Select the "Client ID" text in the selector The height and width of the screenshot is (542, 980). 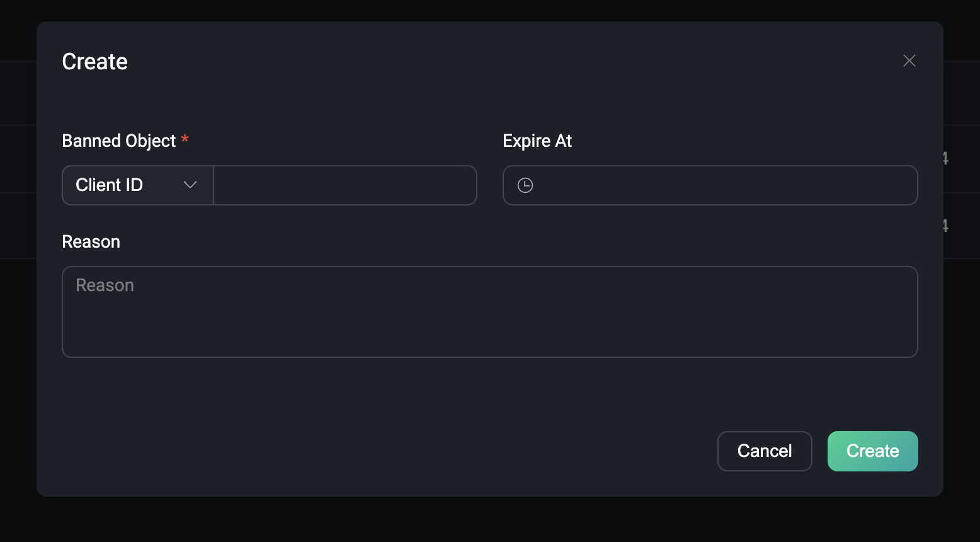pos(109,185)
